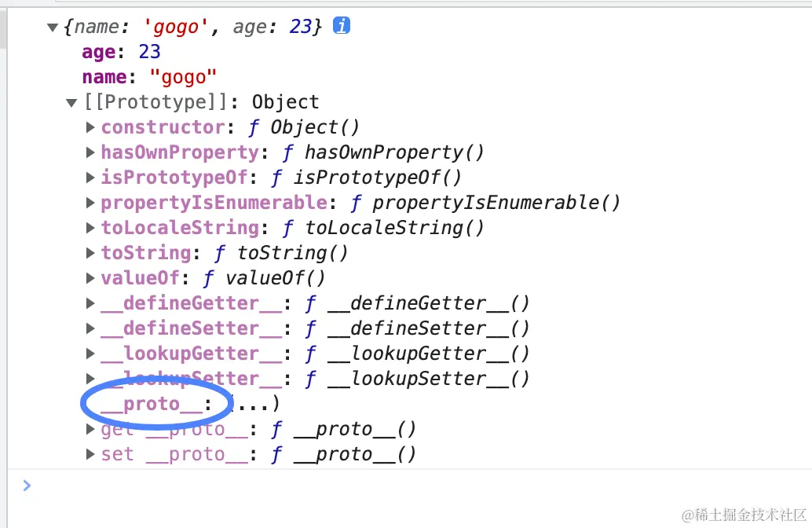Expand the toLocaleString entry
Image resolution: width=812 pixels, height=528 pixels.
coord(90,228)
